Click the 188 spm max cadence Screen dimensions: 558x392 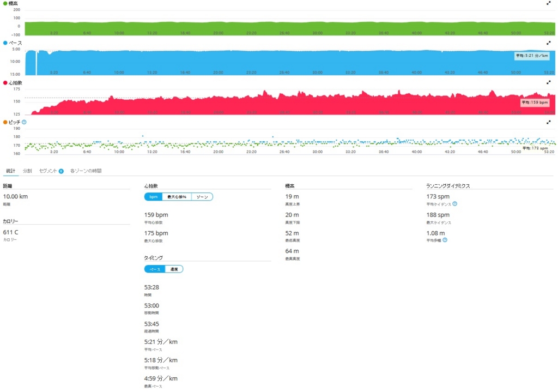pyautogui.click(x=438, y=215)
